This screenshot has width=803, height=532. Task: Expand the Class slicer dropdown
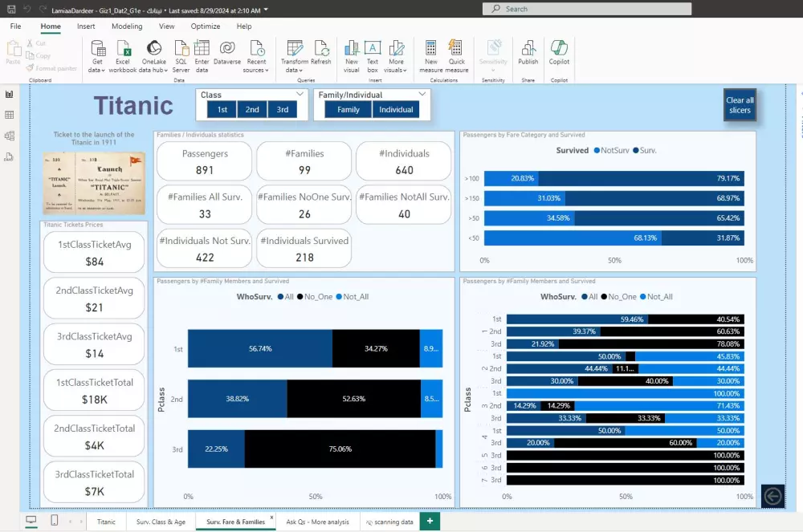(300, 95)
